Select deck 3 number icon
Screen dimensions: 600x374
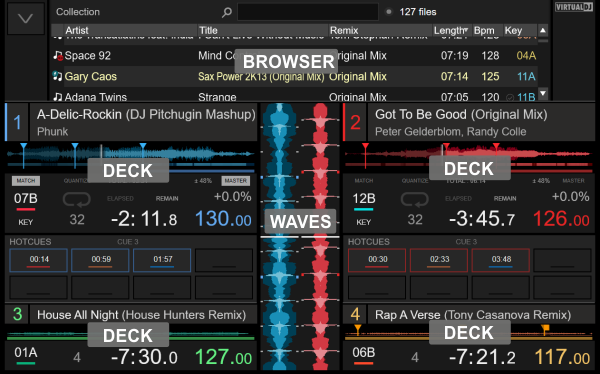[x=17, y=314]
